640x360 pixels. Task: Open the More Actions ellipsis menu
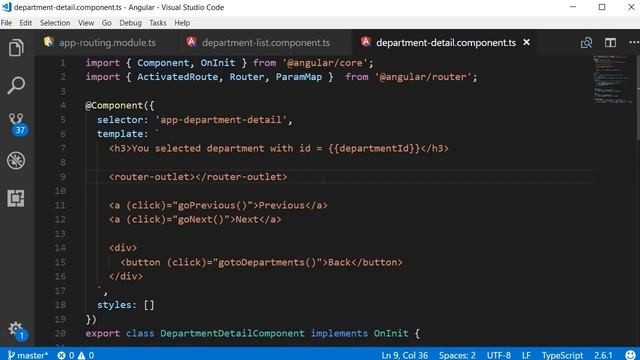tap(634, 42)
